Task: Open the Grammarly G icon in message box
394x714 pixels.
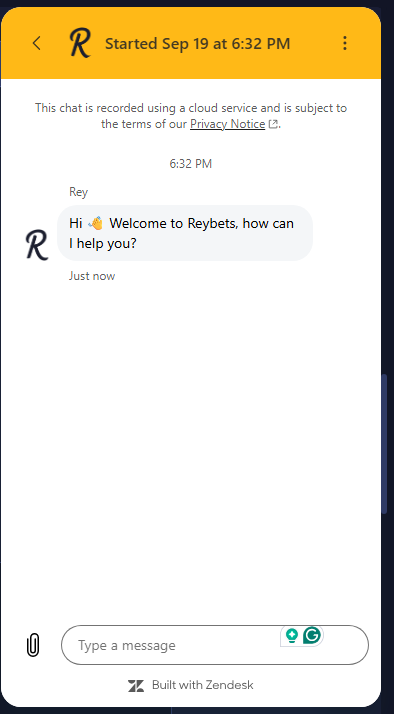Action: click(x=312, y=635)
